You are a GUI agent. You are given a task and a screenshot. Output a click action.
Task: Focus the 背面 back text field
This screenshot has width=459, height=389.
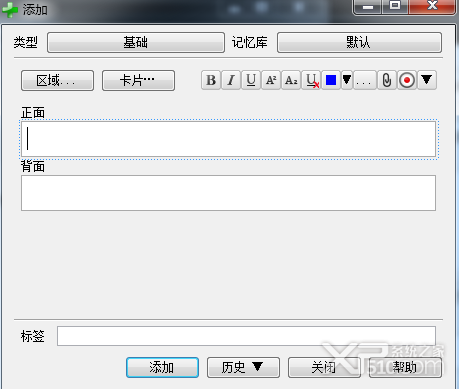point(228,193)
